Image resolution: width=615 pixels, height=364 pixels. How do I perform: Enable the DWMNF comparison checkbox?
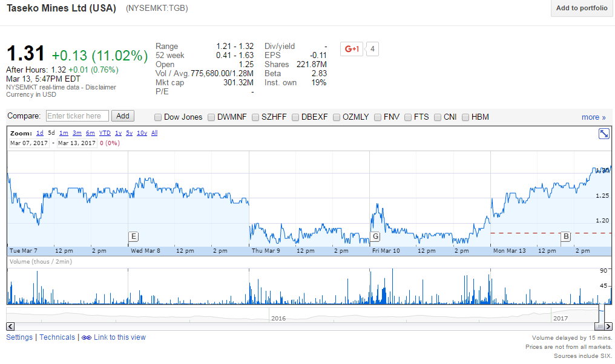(211, 117)
